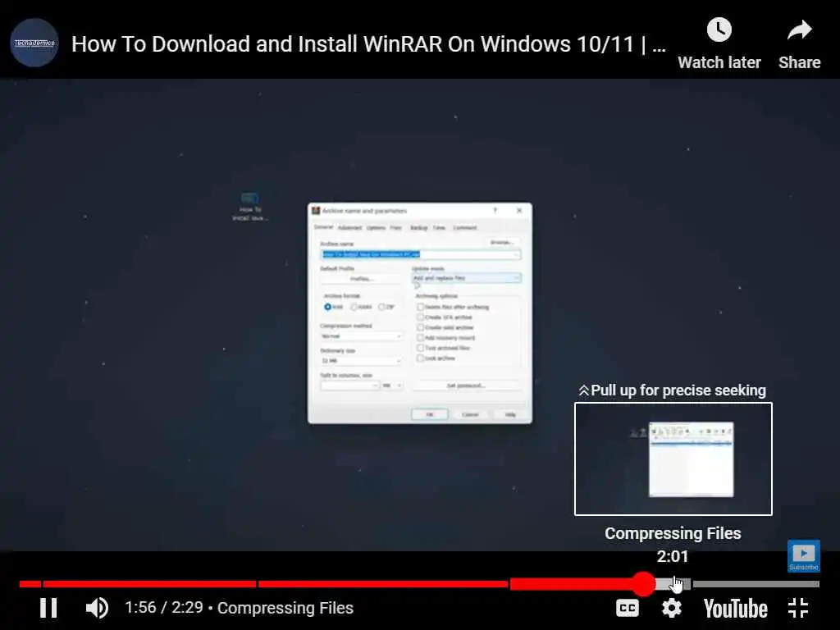Switch to the Comment tab
Image resolution: width=840 pixels, height=630 pixels.
(464, 228)
